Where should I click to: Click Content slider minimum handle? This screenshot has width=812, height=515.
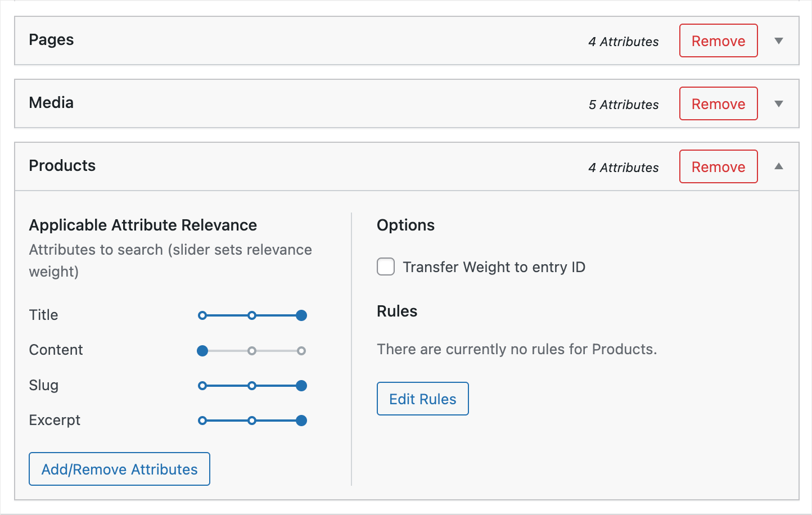pyautogui.click(x=202, y=351)
